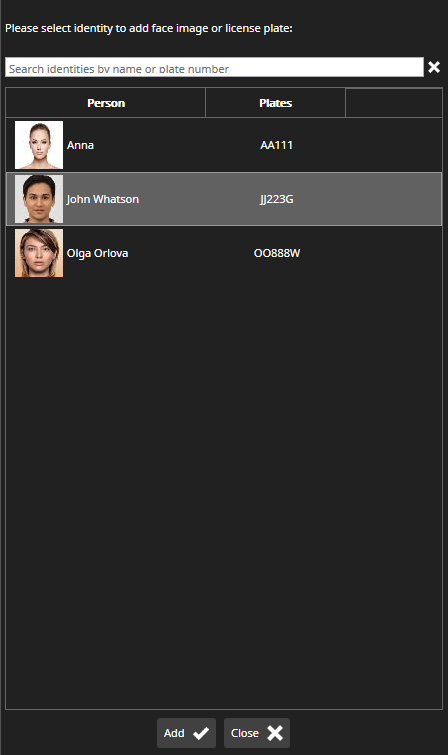The image size is (448, 755).
Task: Click plate number AA111
Action: click(277, 145)
